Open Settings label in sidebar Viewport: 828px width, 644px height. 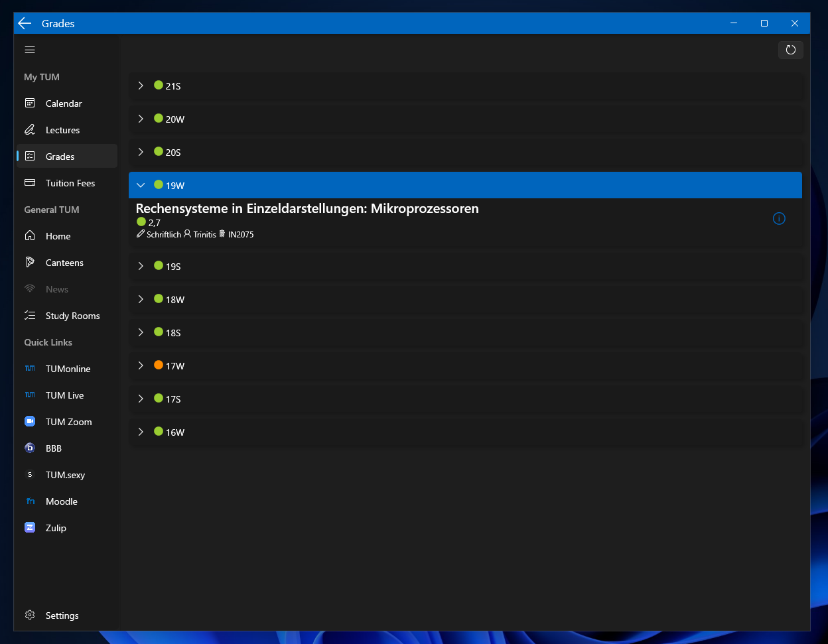(x=62, y=615)
